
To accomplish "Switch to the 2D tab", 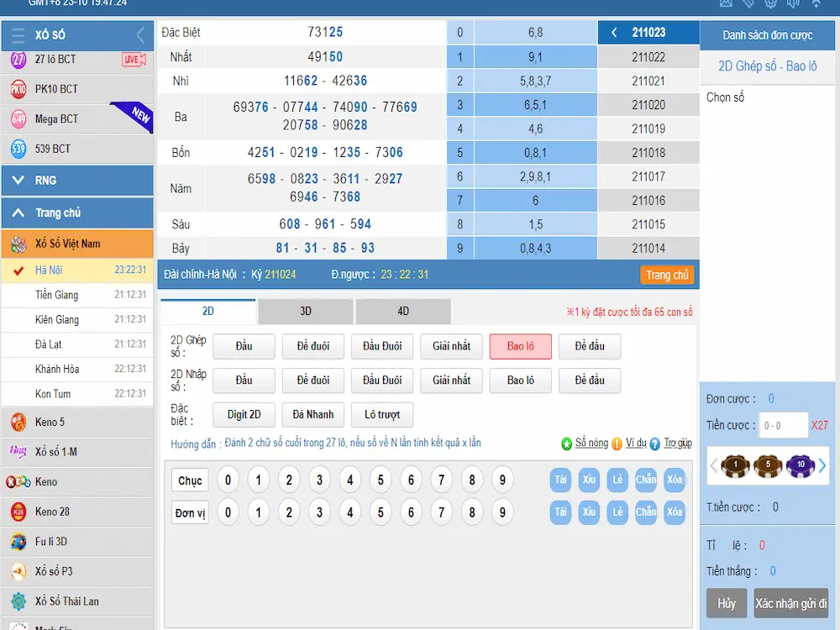I will point(207,312).
